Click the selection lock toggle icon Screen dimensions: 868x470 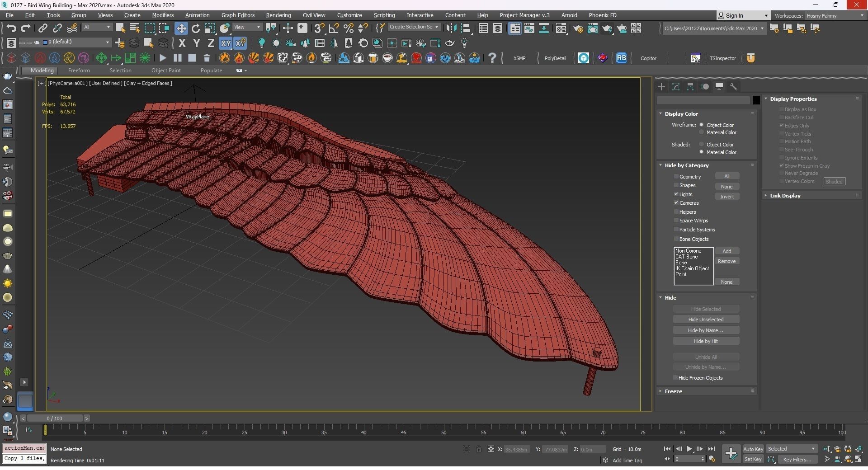pyautogui.click(x=479, y=449)
